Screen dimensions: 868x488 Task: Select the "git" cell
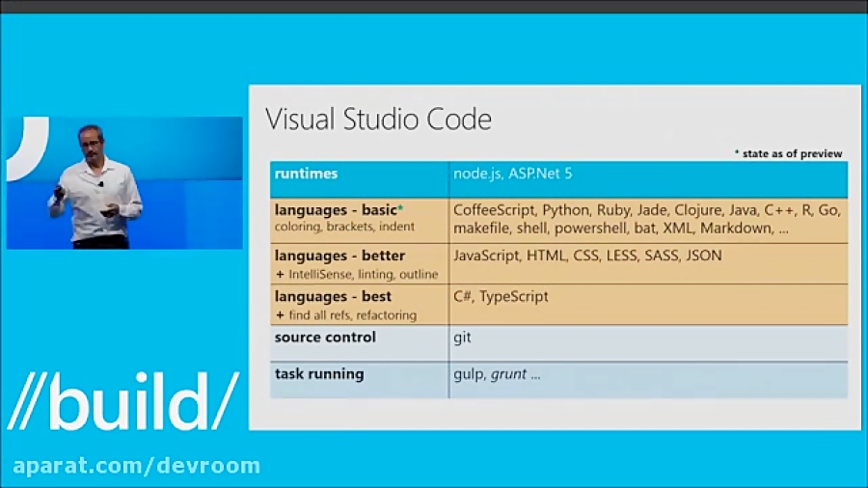[x=648, y=343]
